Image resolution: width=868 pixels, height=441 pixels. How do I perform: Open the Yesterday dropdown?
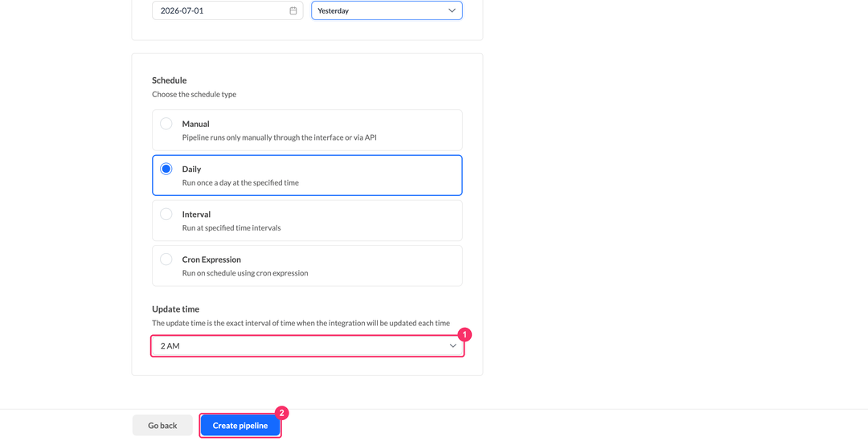point(387,10)
